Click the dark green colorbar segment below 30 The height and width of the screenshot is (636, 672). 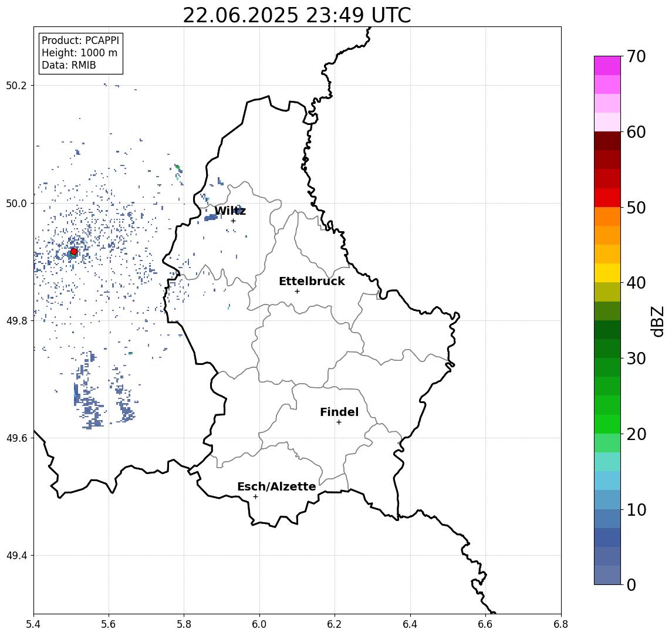pos(607,367)
